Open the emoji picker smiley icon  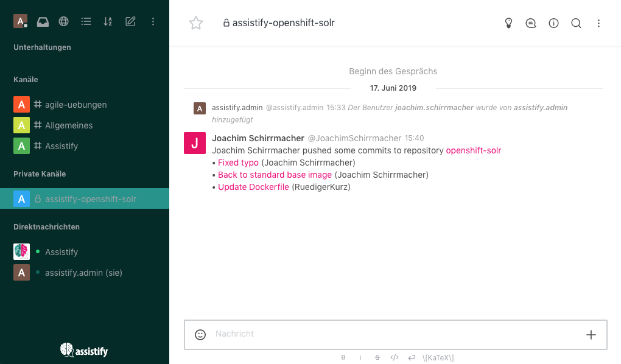point(200,335)
